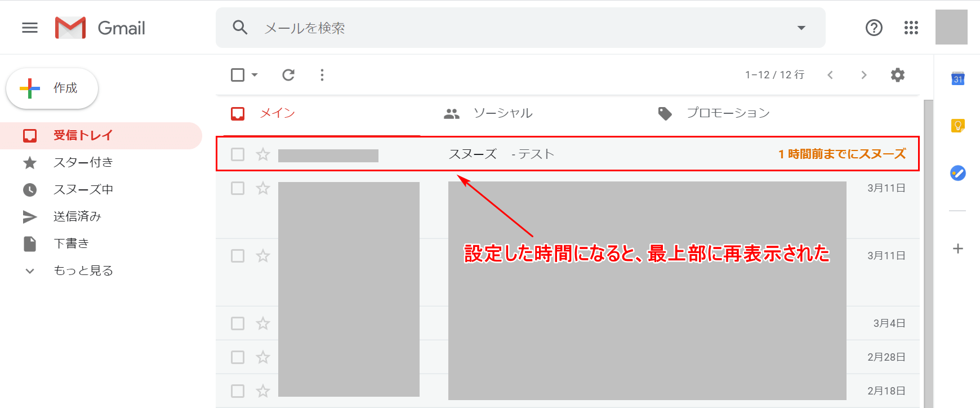Screen dimensions: 980x408
Task: Expand もっと見る in the sidebar
Action: tap(83, 270)
